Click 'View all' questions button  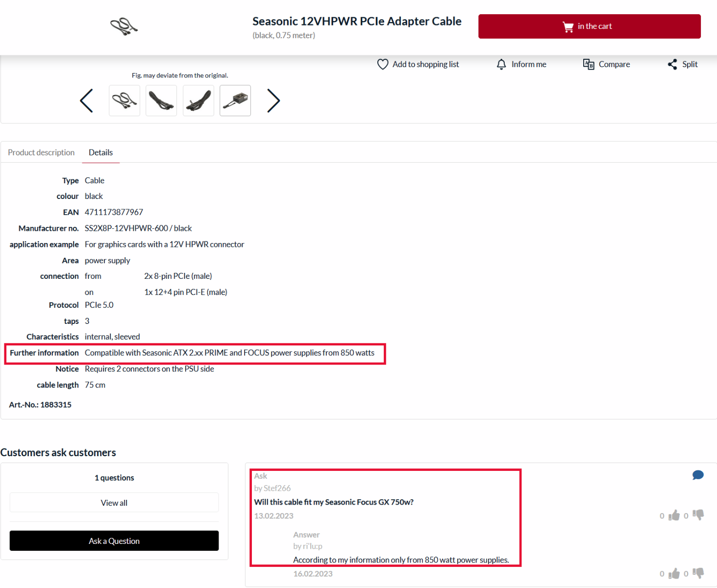[x=114, y=503]
